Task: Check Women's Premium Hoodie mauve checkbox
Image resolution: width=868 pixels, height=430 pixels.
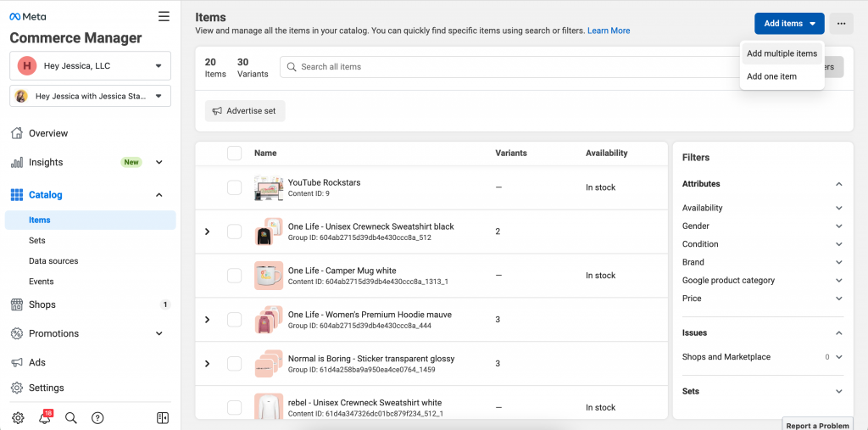Action: 235,320
